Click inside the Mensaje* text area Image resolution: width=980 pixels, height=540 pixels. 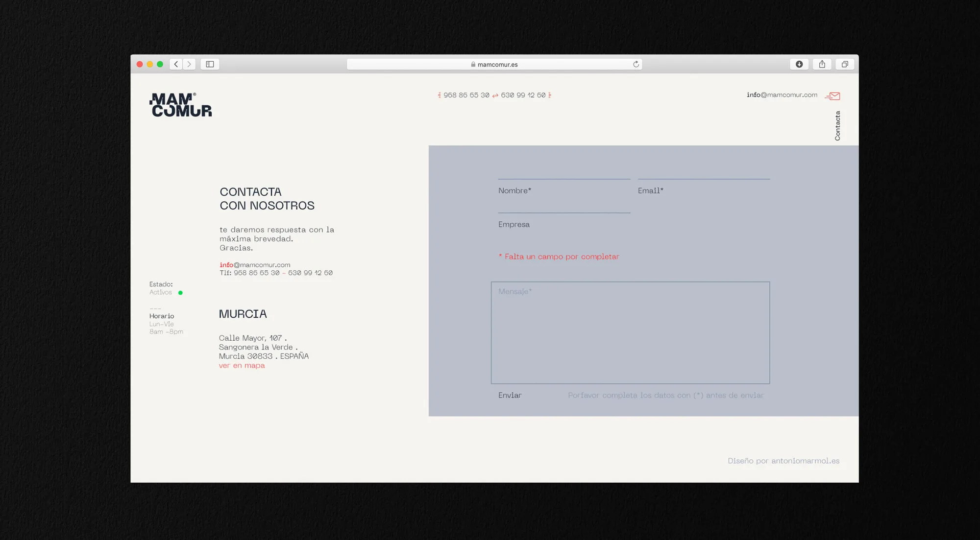[x=630, y=332]
